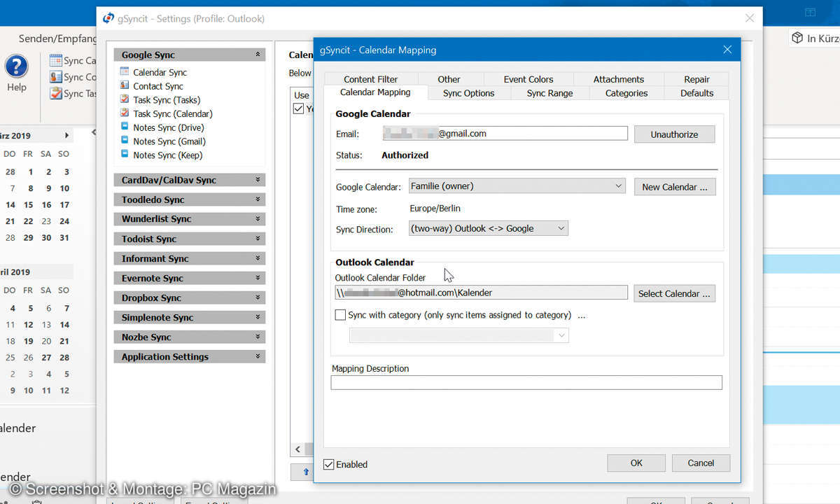Click the Task Sync (Tasks) icon

[125, 99]
